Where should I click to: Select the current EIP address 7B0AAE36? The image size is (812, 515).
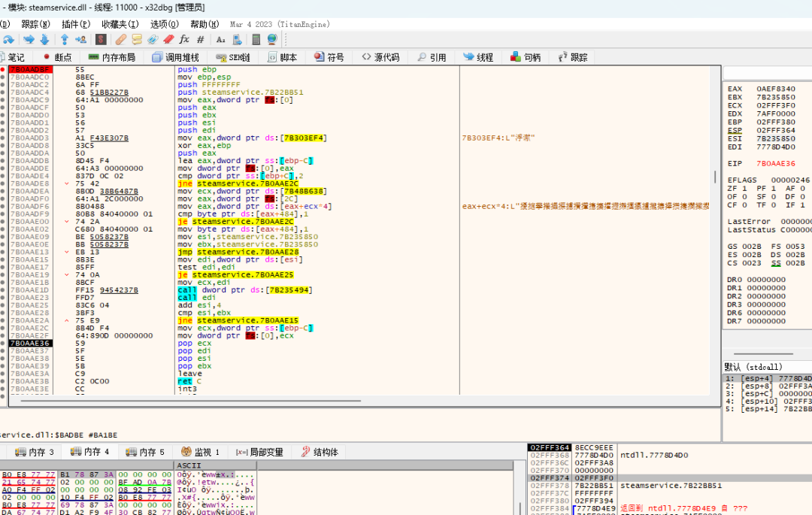pos(30,343)
